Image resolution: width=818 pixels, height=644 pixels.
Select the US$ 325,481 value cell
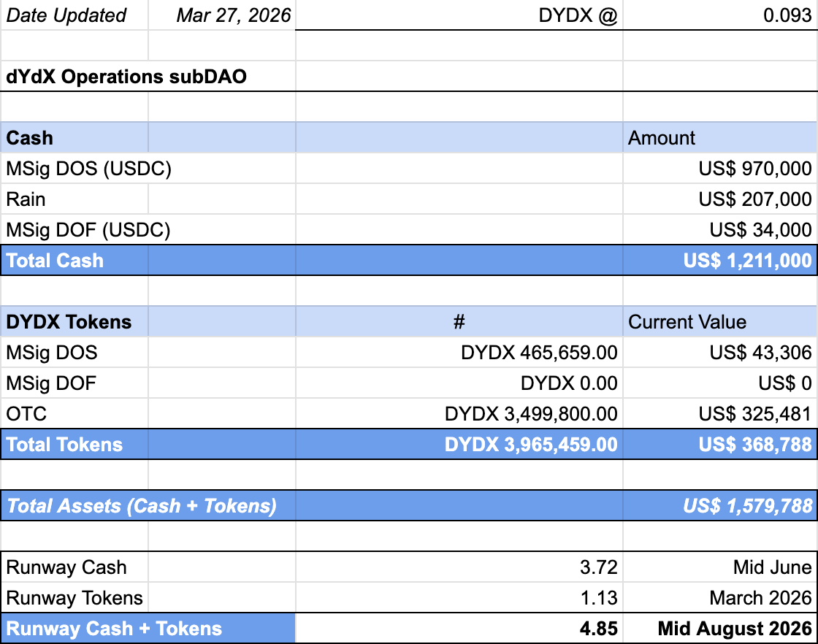[720, 414]
